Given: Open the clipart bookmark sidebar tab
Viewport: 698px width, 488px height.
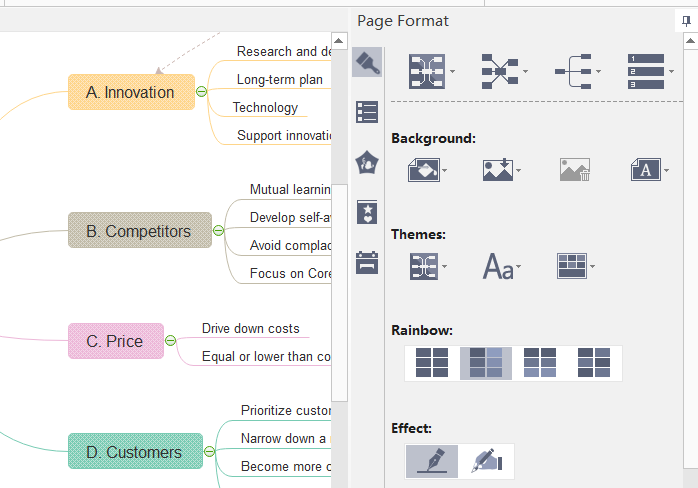Looking at the screenshot, I should point(367,212).
